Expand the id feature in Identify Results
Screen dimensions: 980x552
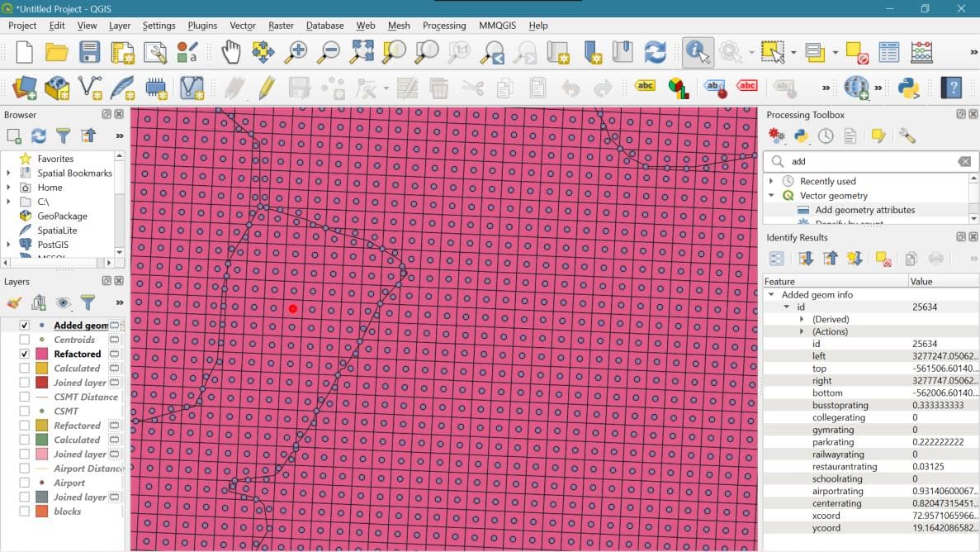[785, 307]
